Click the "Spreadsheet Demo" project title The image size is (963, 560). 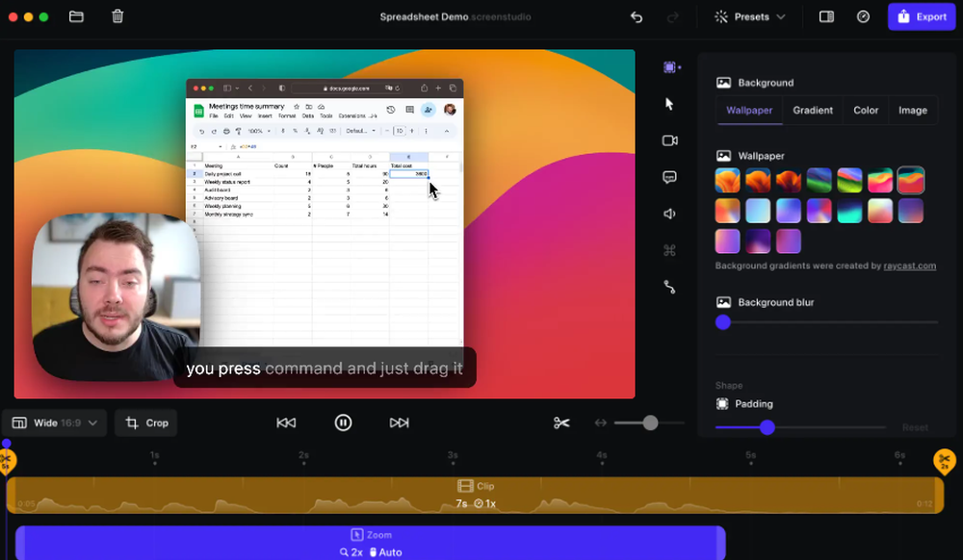(x=424, y=16)
